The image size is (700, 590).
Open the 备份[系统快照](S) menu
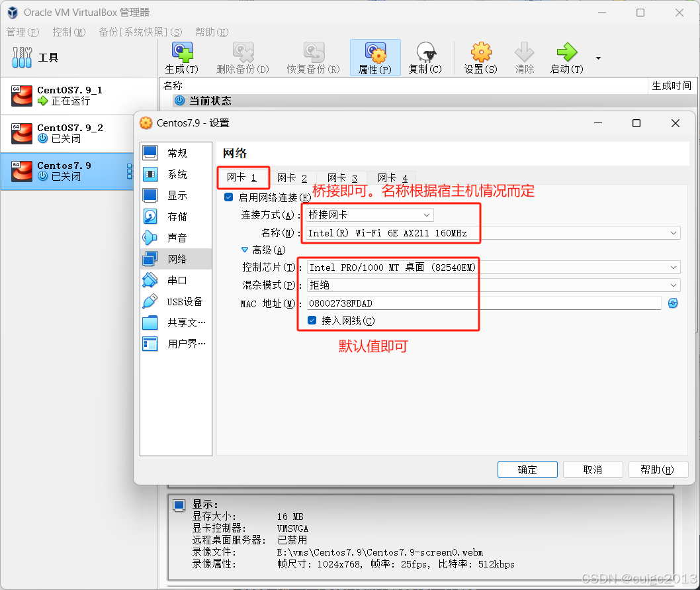tap(140, 32)
